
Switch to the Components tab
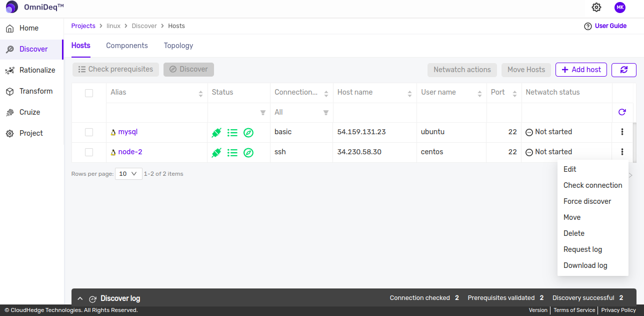[x=127, y=46]
